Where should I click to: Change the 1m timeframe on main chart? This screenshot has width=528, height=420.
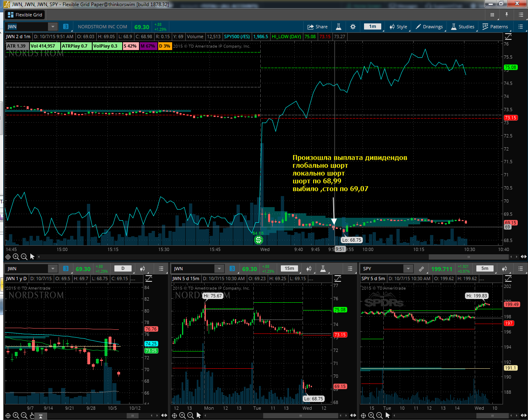point(373,26)
